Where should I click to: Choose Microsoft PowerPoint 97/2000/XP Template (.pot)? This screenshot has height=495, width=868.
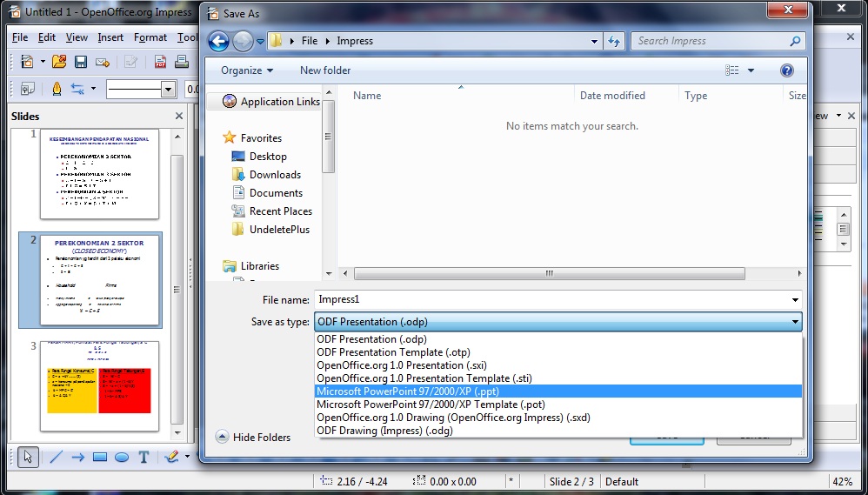coord(558,405)
